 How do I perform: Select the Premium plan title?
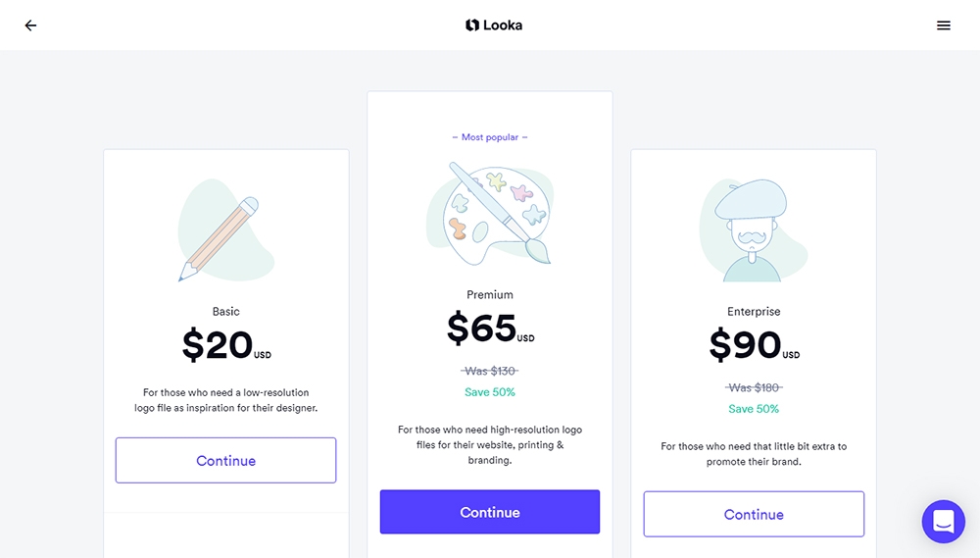[490, 295]
